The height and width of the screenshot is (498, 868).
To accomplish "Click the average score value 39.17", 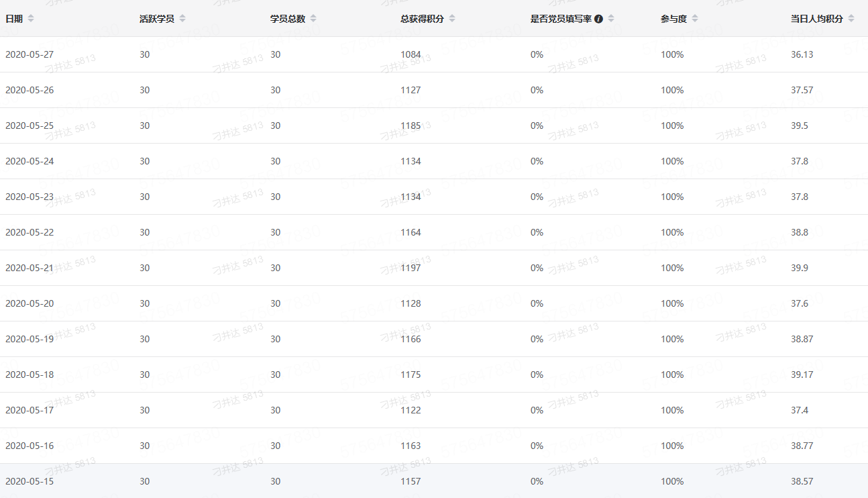I will coord(802,375).
